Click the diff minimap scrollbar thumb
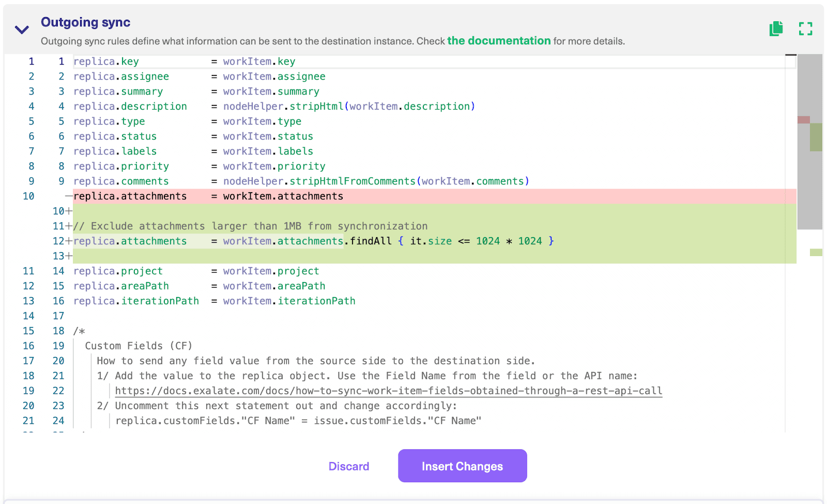The image size is (827, 504). (809, 142)
